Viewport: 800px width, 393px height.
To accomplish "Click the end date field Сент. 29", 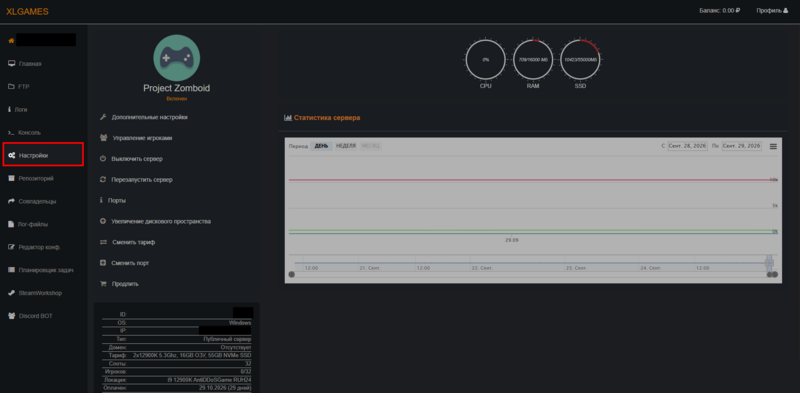I will tap(741, 146).
